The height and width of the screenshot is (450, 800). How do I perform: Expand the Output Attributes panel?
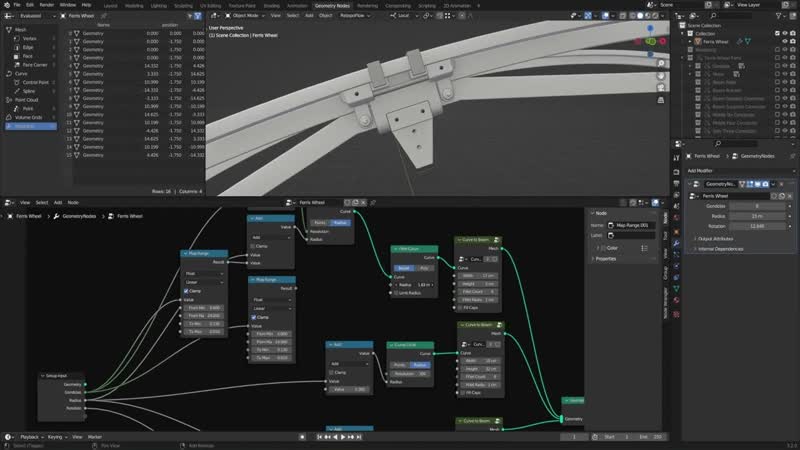(x=714, y=239)
